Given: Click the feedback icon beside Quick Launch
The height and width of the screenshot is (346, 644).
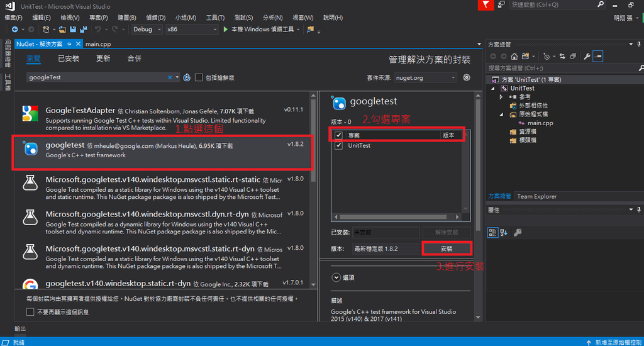Looking at the screenshot, I should 501,5.
